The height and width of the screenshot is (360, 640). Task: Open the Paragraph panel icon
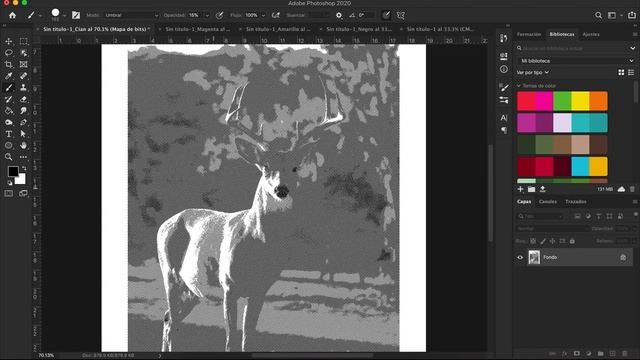pyautogui.click(x=504, y=130)
